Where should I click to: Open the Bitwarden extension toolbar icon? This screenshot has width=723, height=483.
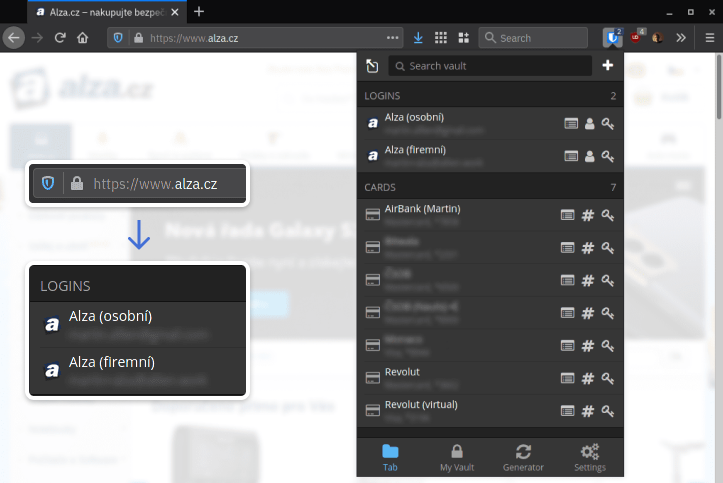tap(612, 38)
